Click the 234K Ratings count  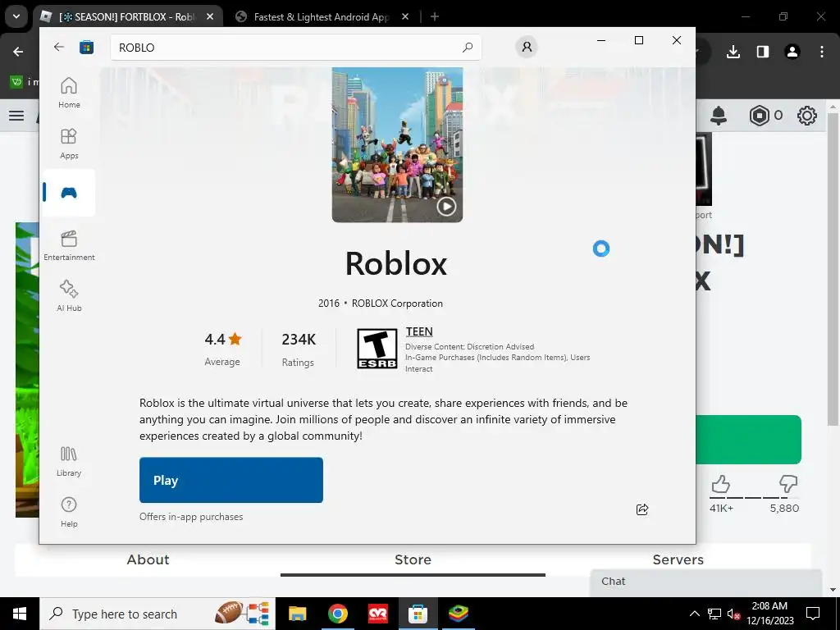pyautogui.click(x=299, y=349)
